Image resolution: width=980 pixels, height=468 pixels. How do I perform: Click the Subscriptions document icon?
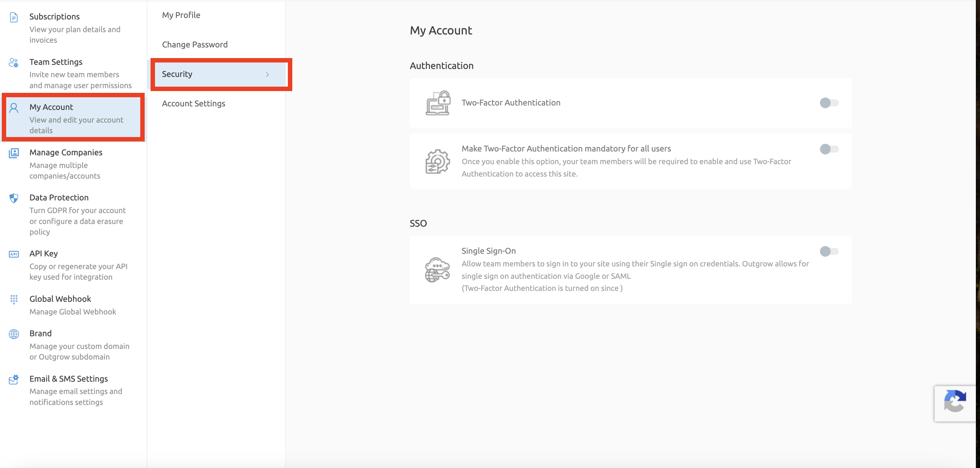[14, 17]
